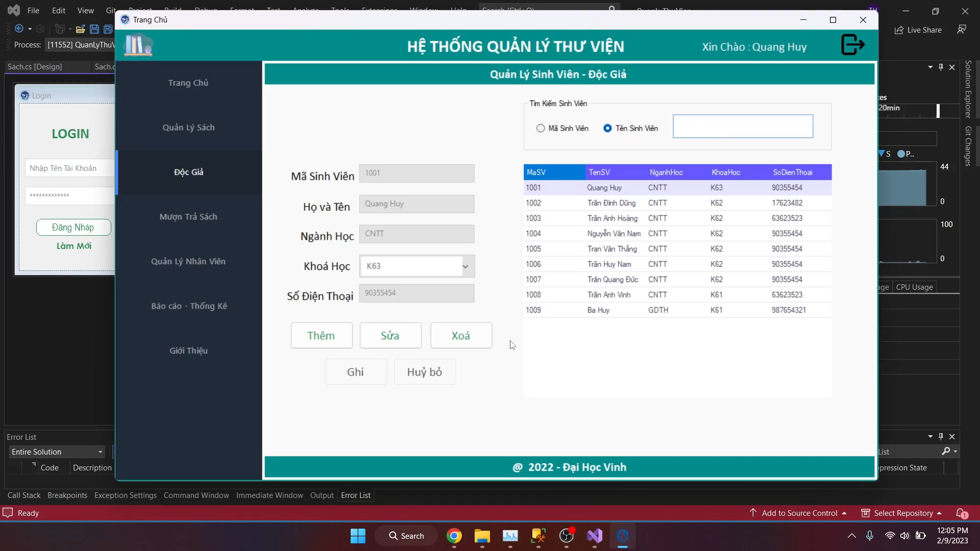Viewport: 980px width, 551px height.
Task: Open Solution Explorer side tab
Action: click(968, 89)
